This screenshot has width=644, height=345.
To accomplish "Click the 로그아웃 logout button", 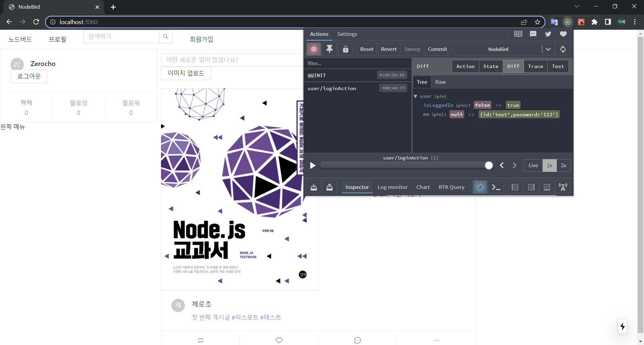I will [x=29, y=76].
